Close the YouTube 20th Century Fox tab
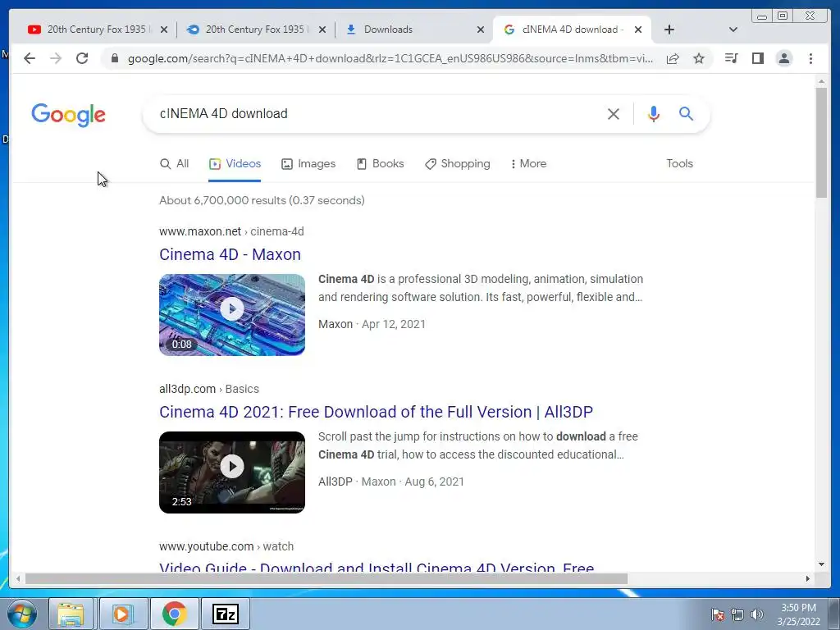 pyautogui.click(x=164, y=30)
